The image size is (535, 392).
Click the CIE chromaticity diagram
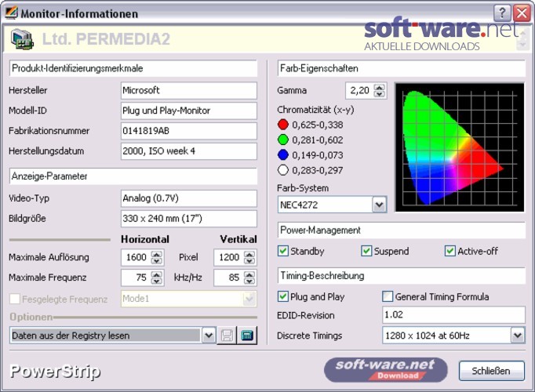pyautogui.click(x=459, y=147)
